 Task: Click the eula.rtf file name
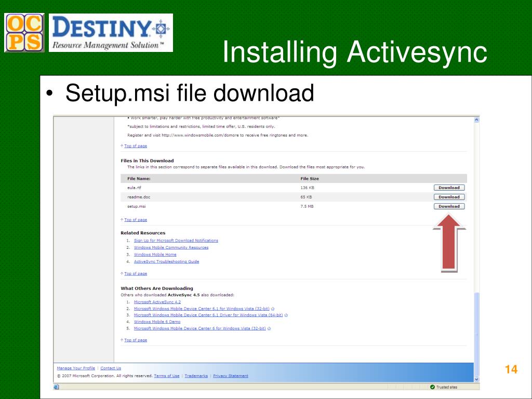pyautogui.click(x=134, y=188)
